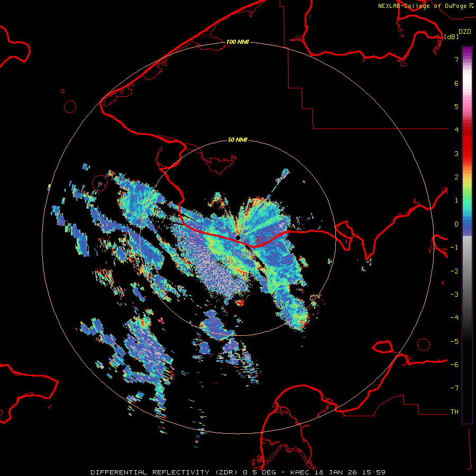Click the -7 value on the color scale
The height and width of the screenshot is (476, 476).
pyautogui.click(x=454, y=388)
